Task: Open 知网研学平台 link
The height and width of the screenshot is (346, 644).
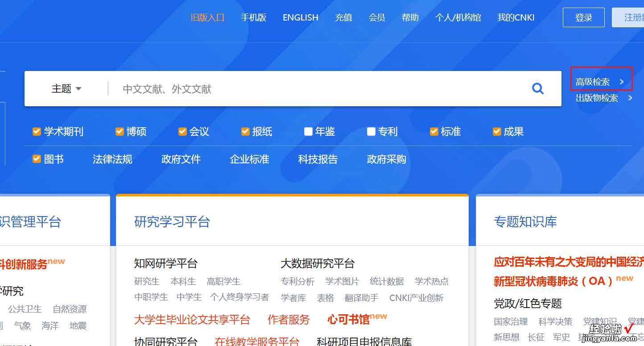Action: tap(166, 263)
